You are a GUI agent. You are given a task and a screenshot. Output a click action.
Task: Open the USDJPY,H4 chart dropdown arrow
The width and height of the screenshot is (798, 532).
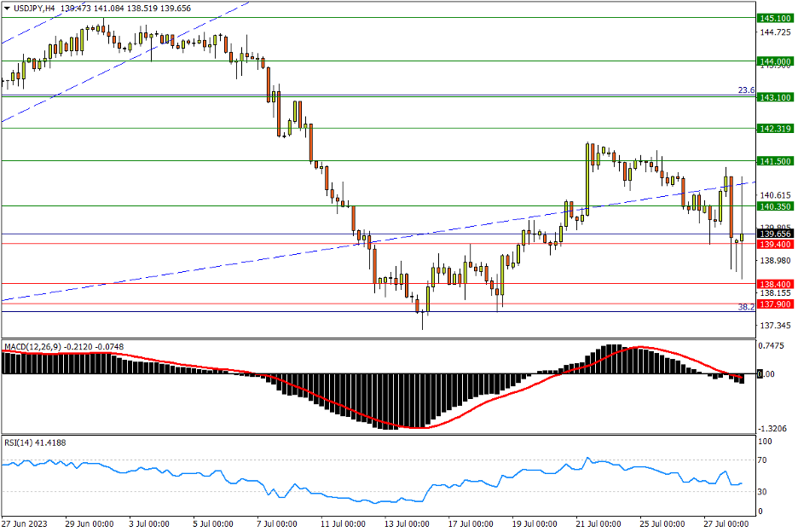point(8,8)
